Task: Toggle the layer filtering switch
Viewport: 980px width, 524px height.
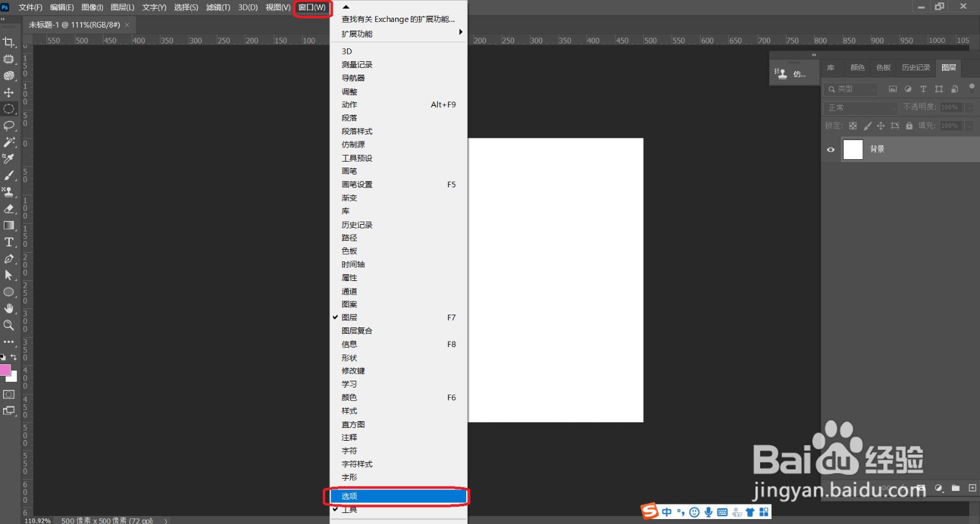Action: click(x=971, y=88)
